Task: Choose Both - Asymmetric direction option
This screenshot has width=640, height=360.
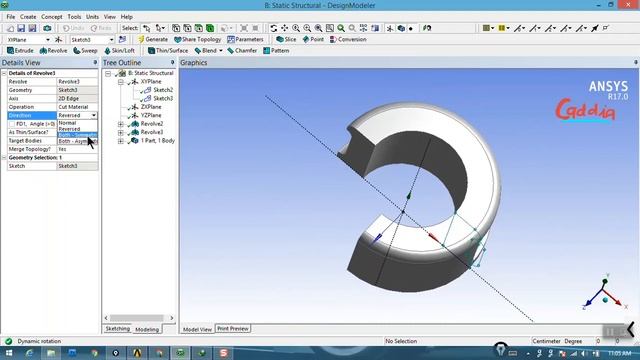Action: [x=78, y=141]
